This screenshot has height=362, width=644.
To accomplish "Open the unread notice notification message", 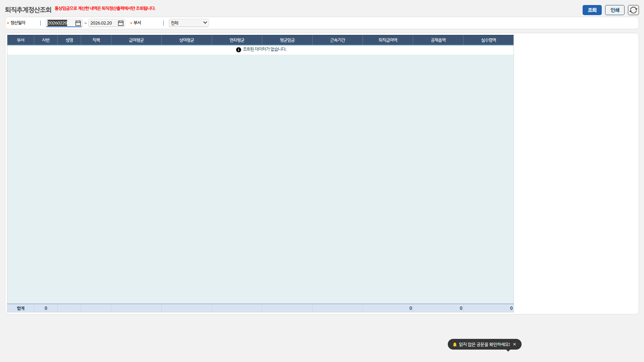I will click(484, 344).
